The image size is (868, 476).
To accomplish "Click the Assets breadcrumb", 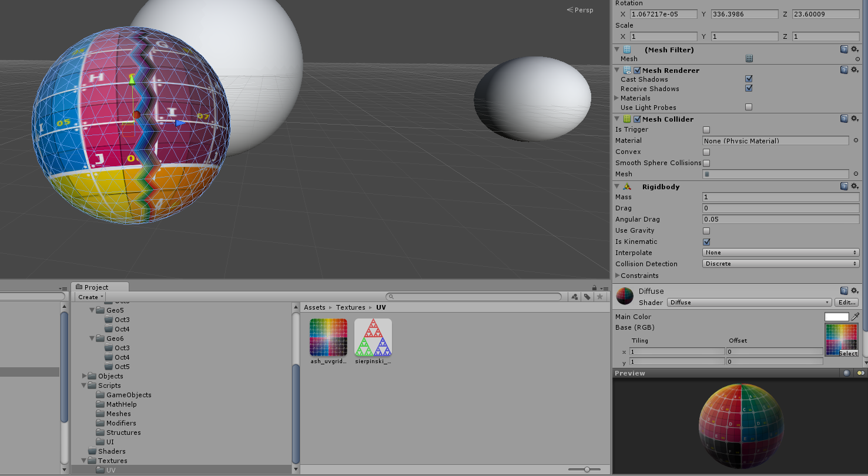I will point(314,307).
